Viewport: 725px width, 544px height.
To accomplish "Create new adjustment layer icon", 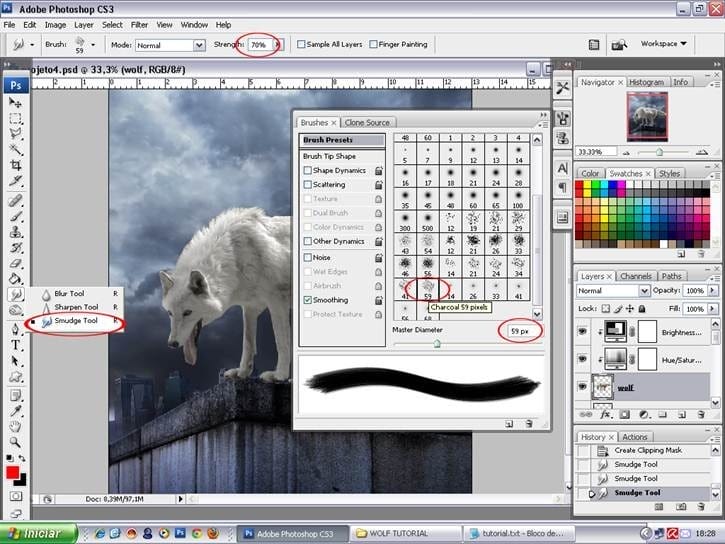I will coord(644,415).
